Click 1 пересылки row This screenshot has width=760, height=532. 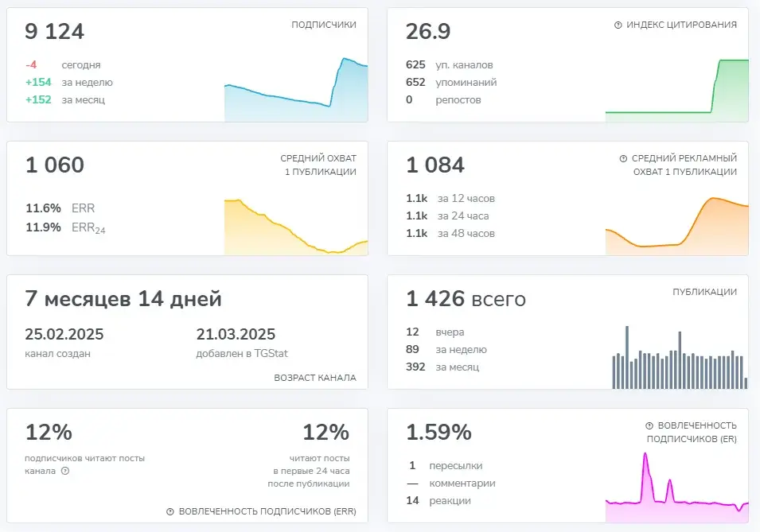click(445, 466)
